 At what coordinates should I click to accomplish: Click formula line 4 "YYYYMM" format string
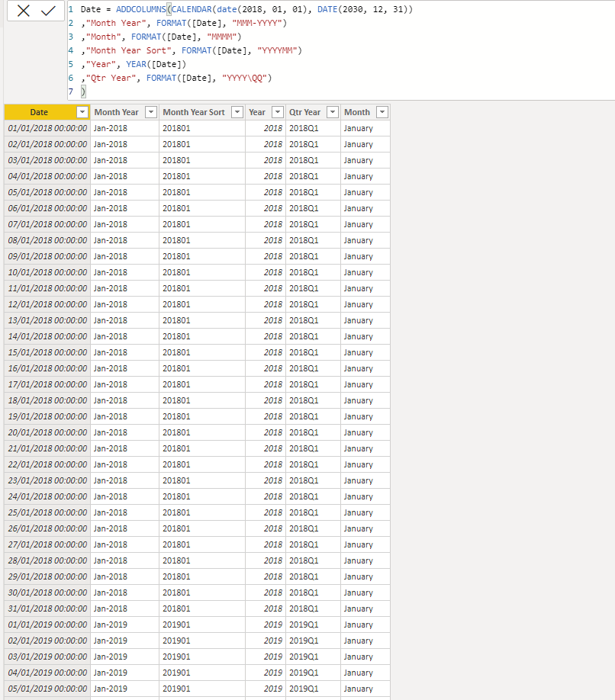pos(277,51)
